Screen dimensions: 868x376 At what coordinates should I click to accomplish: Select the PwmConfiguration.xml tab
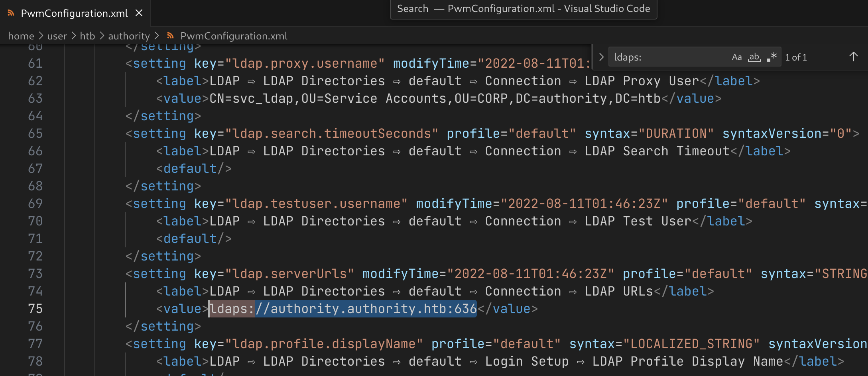(x=75, y=13)
